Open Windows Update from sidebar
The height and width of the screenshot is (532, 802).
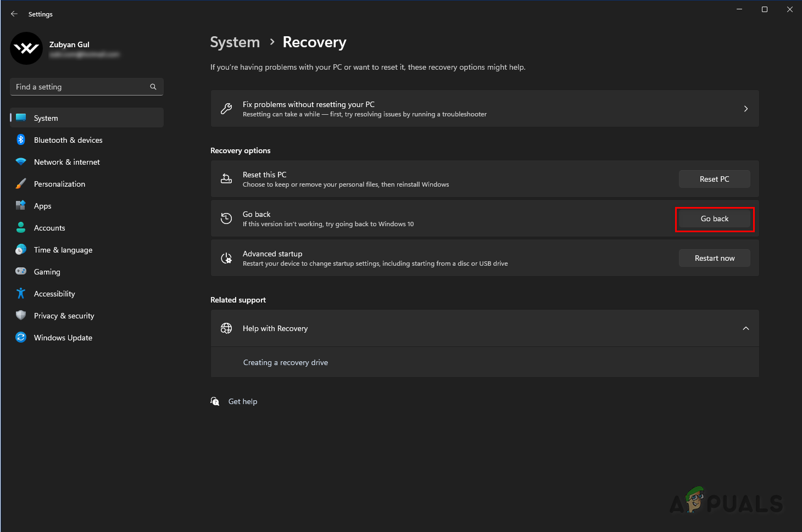pyautogui.click(x=63, y=338)
